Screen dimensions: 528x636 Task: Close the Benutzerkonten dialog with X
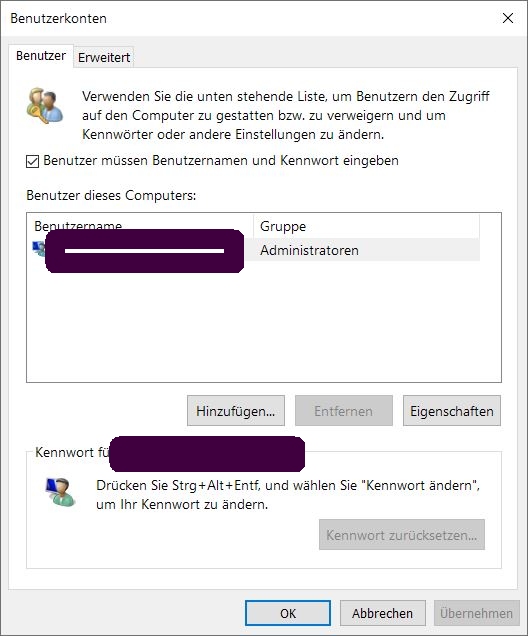pos(508,18)
